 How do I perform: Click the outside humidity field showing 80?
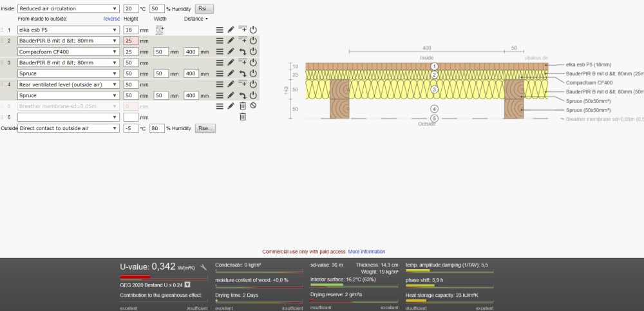point(157,128)
